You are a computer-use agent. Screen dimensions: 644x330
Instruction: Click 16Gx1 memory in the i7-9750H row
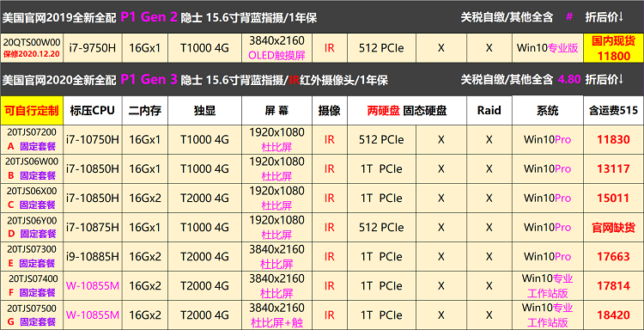coord(145,47)
